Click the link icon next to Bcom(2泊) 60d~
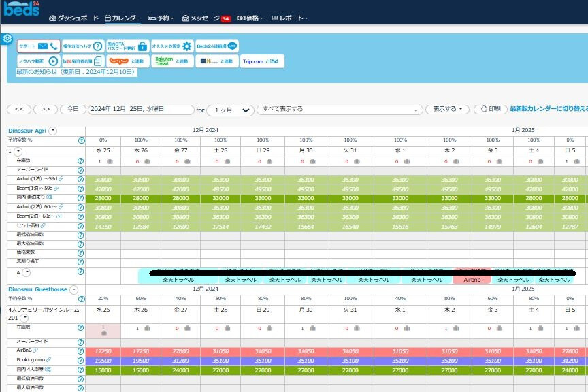 59,216
